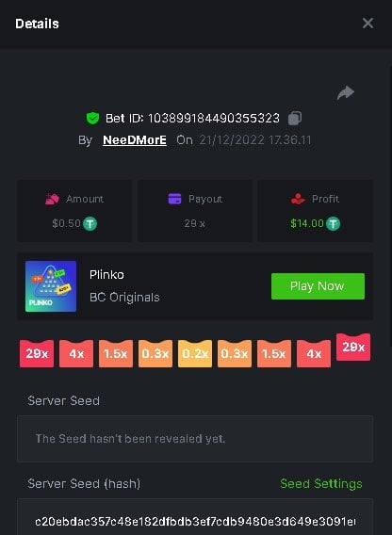
Task: Select the leftmost 29x multiplier slot
Action: (x=37, y=353)
